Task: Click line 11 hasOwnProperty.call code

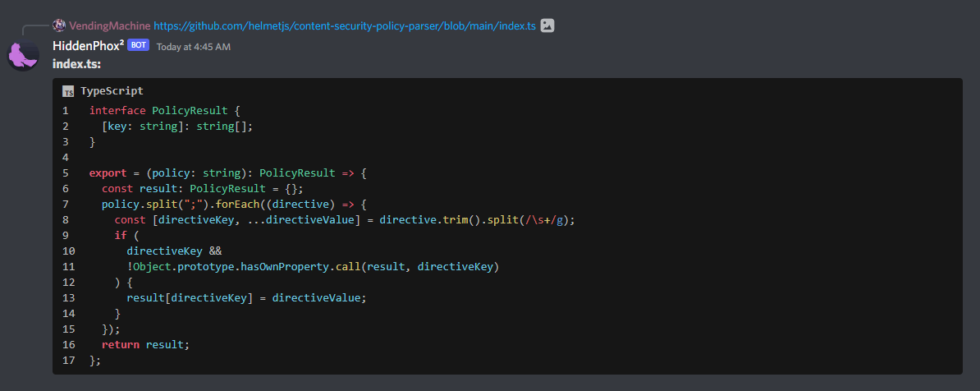Action: pyautogui.click(x=313, y=267)
